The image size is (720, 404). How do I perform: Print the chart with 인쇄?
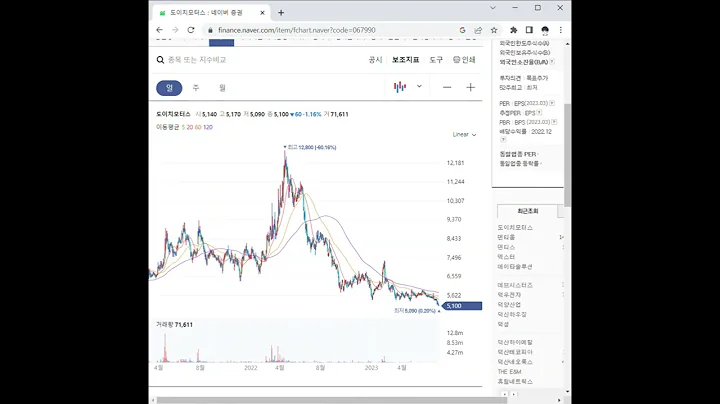pyautogui.click(x=464, y=60)
